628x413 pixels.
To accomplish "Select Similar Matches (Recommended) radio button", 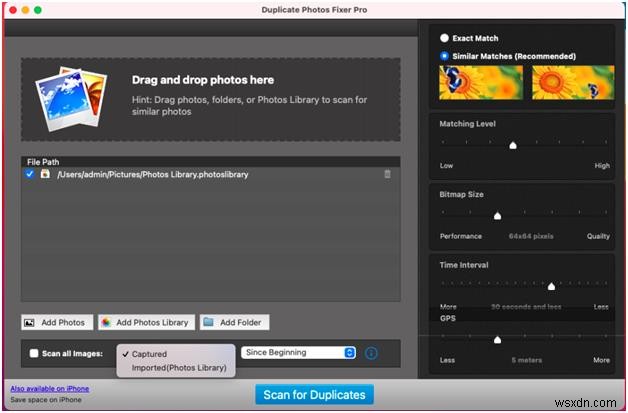I will click(x=444, y=56).
